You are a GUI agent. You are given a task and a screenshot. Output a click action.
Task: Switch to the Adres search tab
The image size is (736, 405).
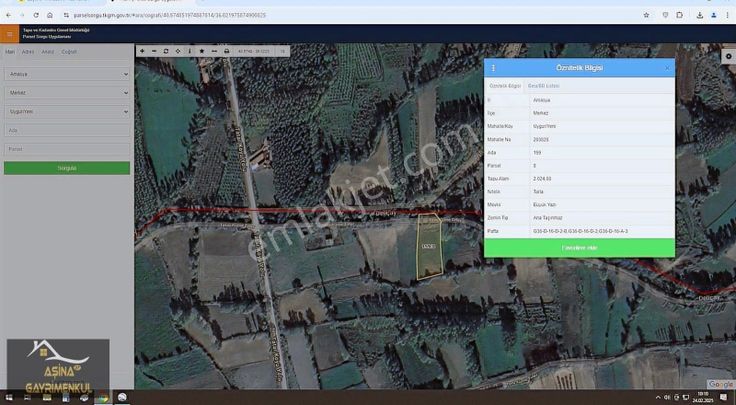28,52
